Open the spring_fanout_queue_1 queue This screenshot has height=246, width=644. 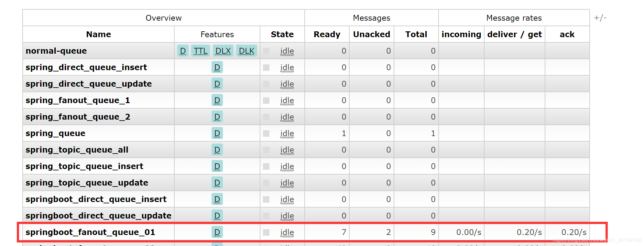(x=78, y=100)
